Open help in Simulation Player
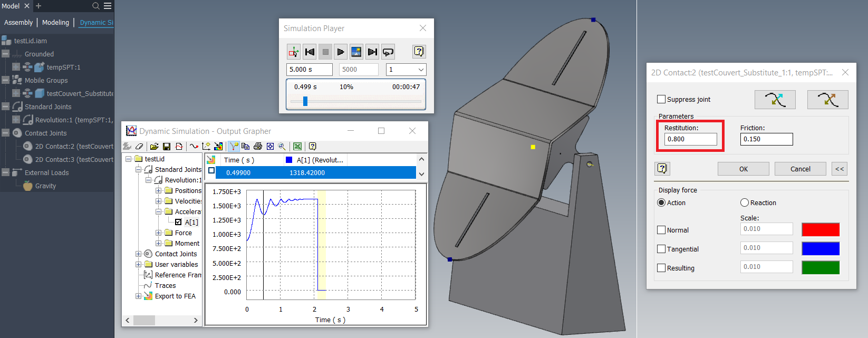This screenshot has height=338, width=868. click(x=419, y=52)
